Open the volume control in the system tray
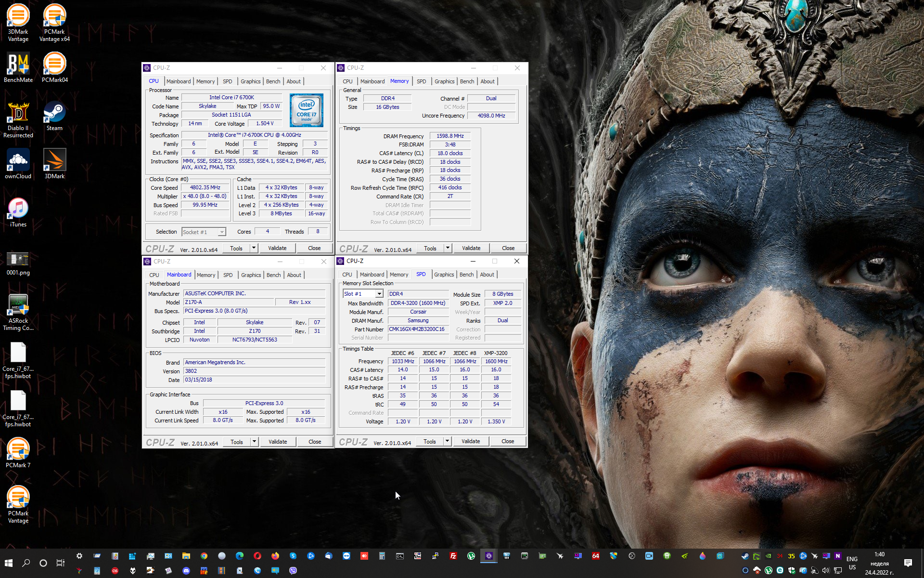The height and width of the screenshot is (578, 924). [826, 570]
